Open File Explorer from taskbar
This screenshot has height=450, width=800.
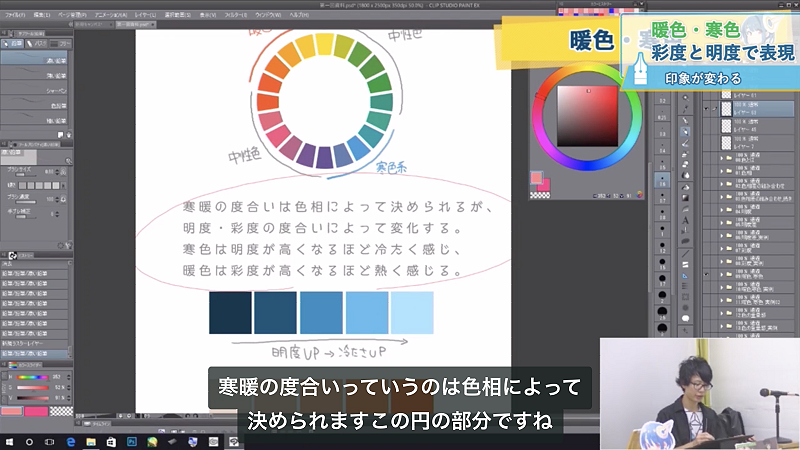[91, 442]
